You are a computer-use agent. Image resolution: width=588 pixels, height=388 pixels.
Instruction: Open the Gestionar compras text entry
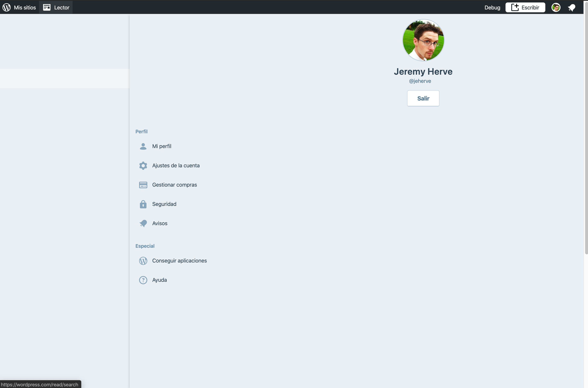(175, 185)
